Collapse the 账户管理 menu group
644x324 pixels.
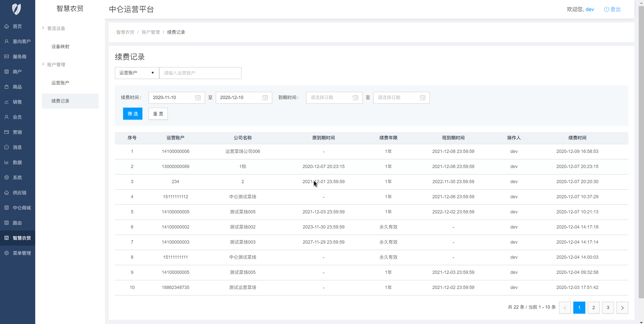[x=56, y=64]
